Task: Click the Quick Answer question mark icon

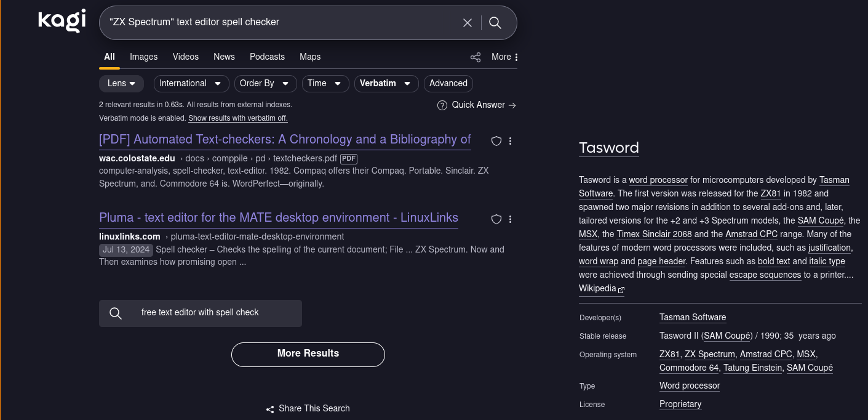Action: tap(442, 105)
